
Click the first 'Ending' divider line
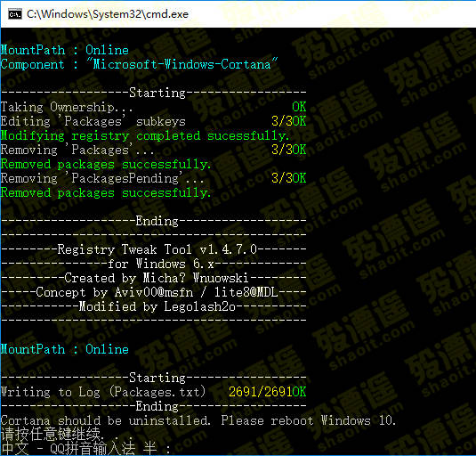point(153,221)
